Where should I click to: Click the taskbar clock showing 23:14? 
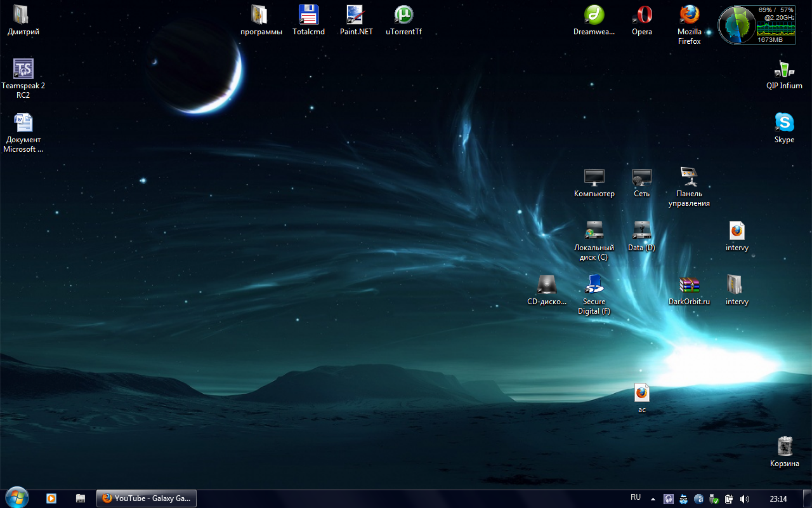pos(778,499)
